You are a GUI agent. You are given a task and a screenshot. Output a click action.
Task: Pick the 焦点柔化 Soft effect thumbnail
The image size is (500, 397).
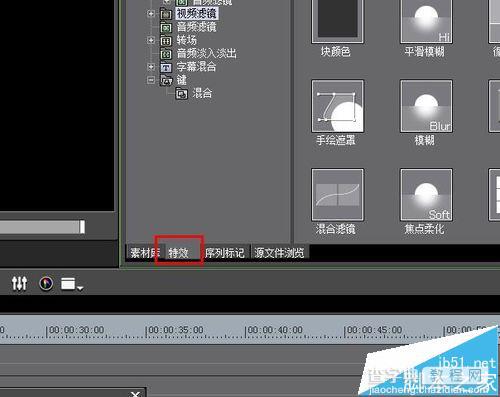(426, 195)
